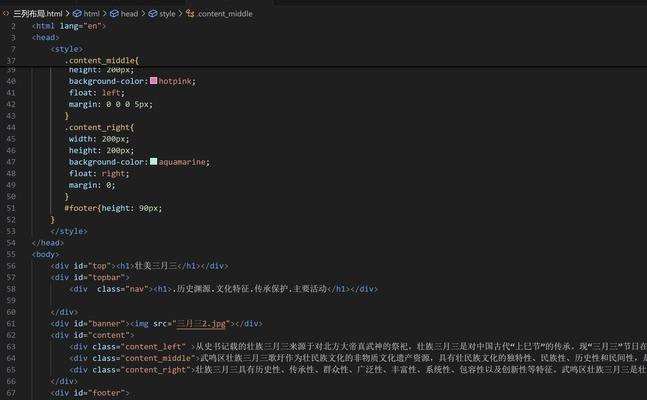647x400 pixels.
Task: Open the head breadcrumb segment
Action: click(x=129, y=14)
